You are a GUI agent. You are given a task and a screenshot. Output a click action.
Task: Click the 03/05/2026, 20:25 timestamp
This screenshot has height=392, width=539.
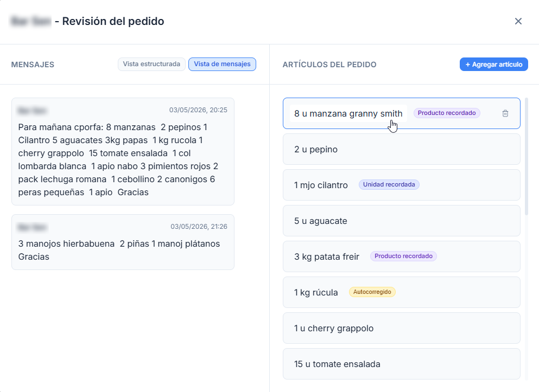point(198,110)
